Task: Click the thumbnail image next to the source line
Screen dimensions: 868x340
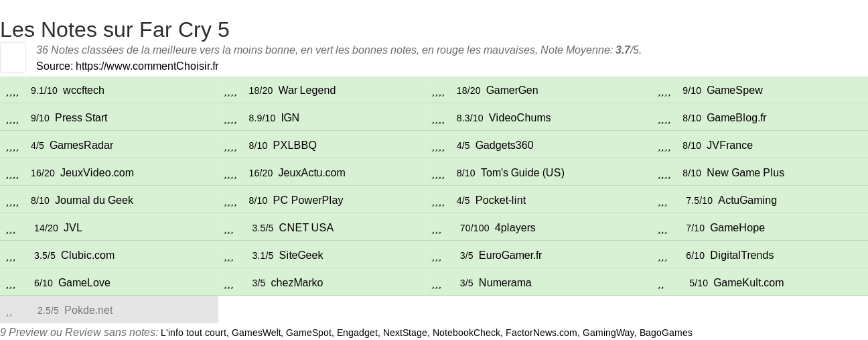Action: click(x=13, y=57)
